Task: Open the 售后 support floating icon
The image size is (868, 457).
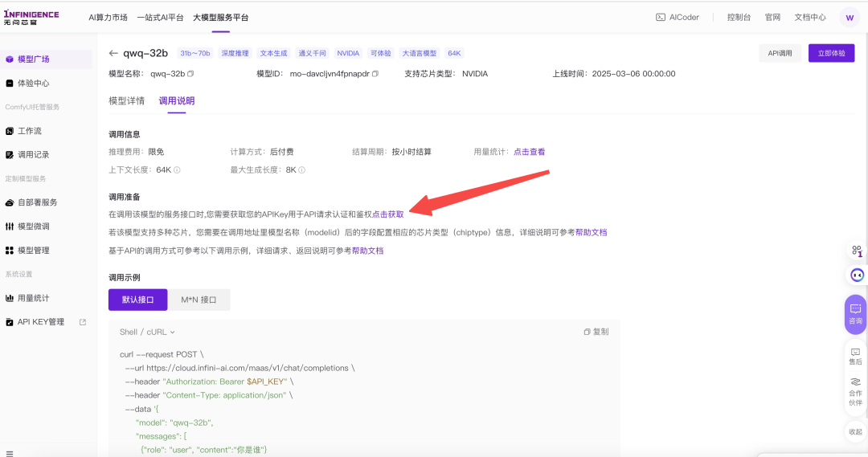Action: [855, 357]
